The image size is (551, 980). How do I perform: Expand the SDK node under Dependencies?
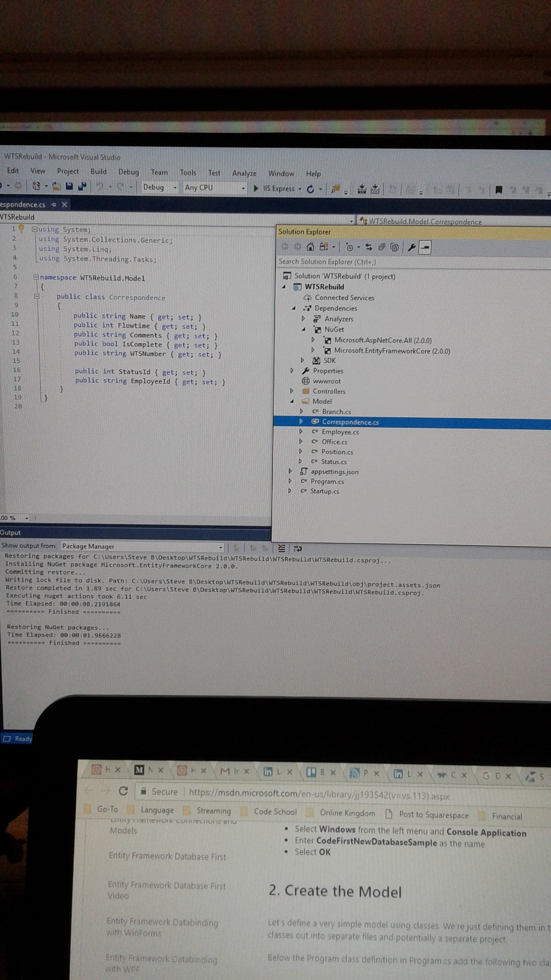point(302,360)
